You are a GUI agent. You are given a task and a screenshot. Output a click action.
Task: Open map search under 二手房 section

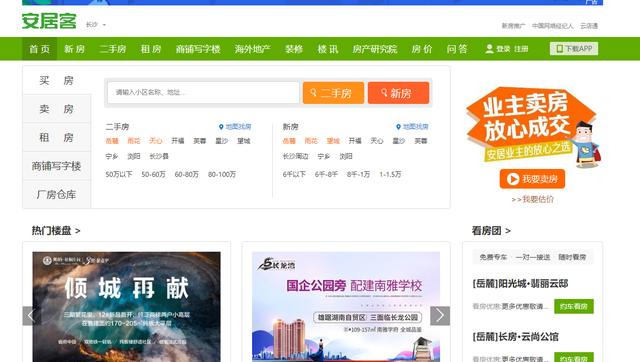pyautogui.click(x=235, y=127)
